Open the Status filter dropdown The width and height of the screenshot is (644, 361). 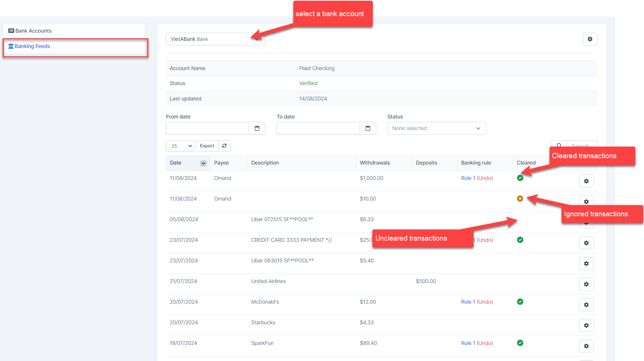point(436,128)
